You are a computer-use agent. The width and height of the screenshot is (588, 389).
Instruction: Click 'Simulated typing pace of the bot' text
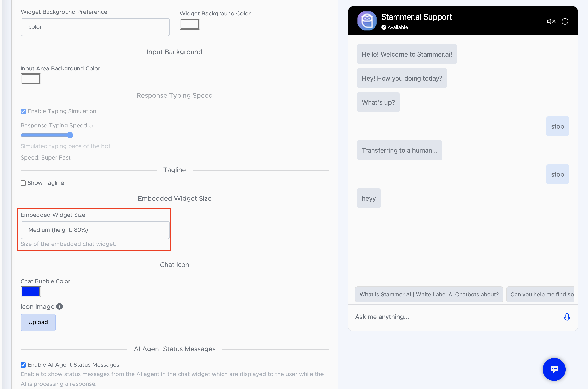[x=65, y=146]
